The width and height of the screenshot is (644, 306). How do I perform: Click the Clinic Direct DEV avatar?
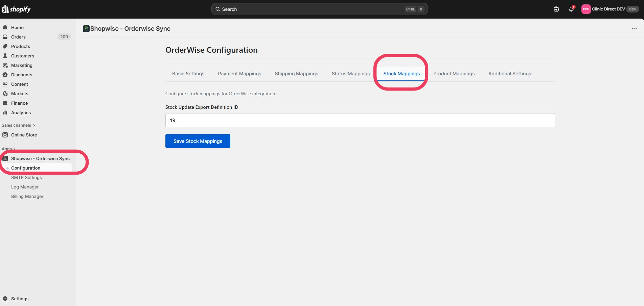coord(586,9)
